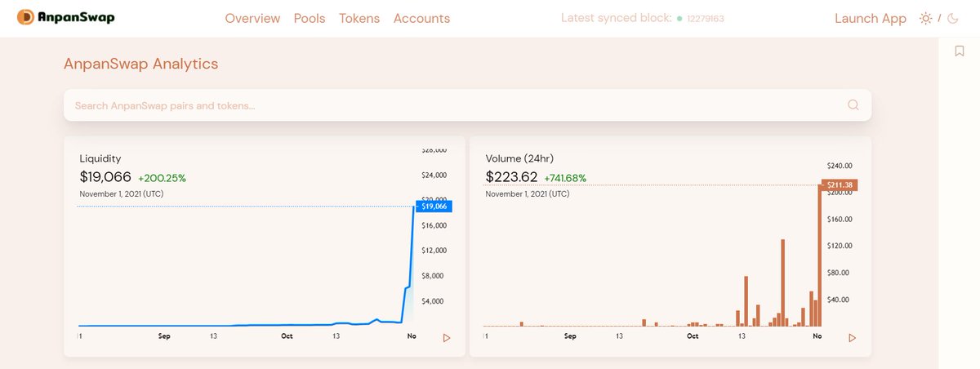Click the Oct label on Liquidity chart axis

[287, 336]
